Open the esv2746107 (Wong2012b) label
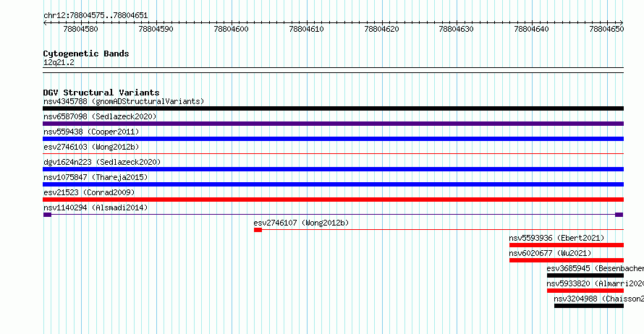The image size is (644, 334). [x=301, y=223]
